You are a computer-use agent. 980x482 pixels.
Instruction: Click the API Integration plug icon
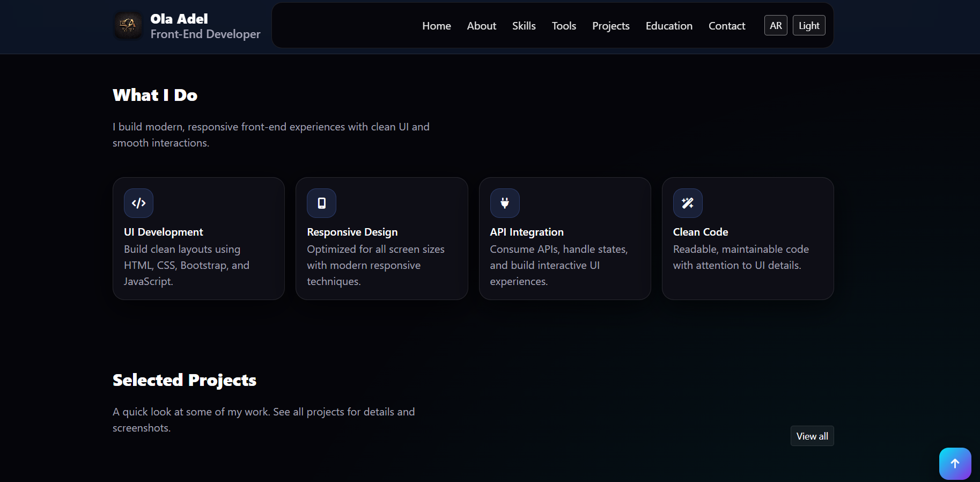[x=505, y=203]
